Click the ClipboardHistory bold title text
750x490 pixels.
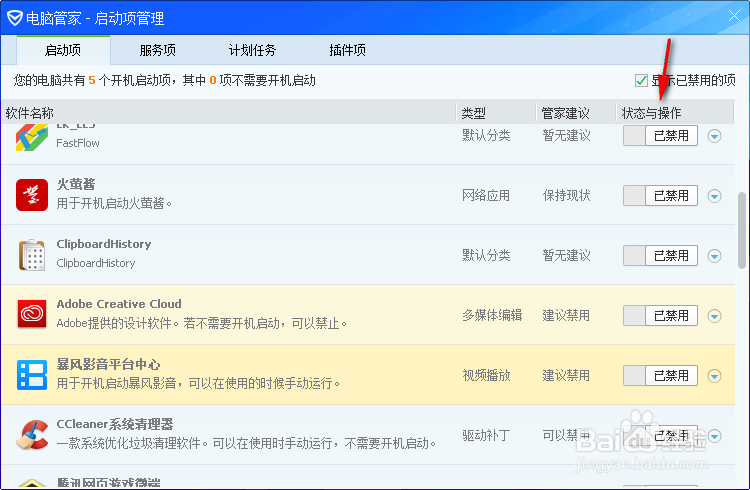104,244
